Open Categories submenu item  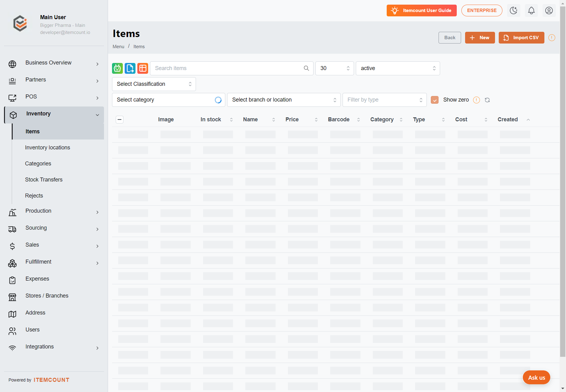point(38,164)
